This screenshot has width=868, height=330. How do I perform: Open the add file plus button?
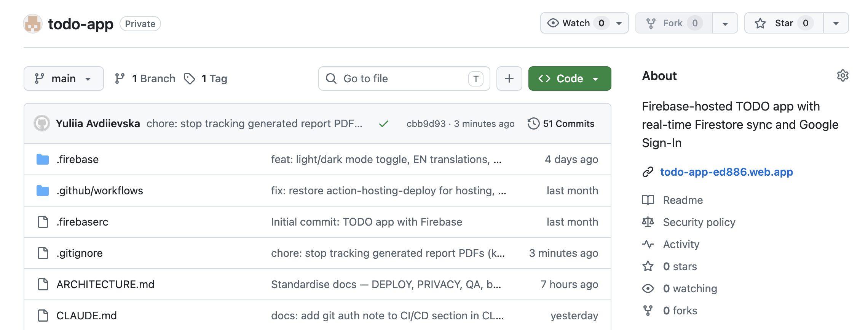tap(509, 78)
